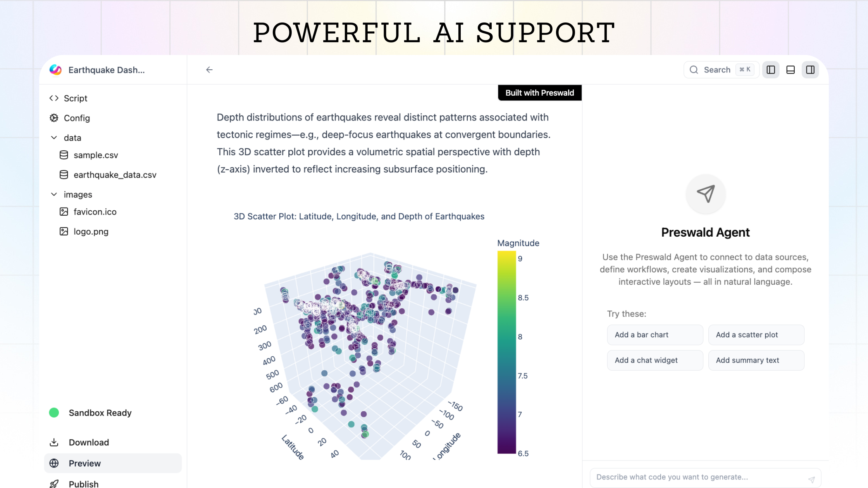
Task: Open the Script file
Action: (76, 98)
